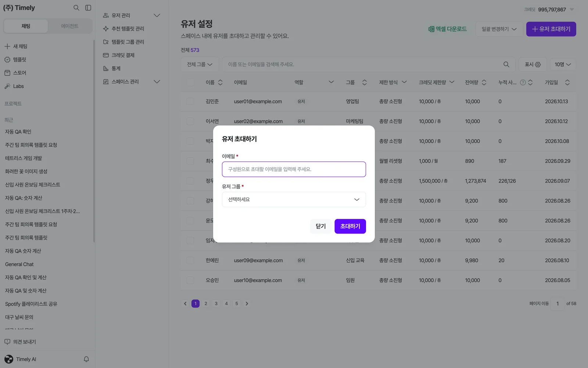This screenshot has height=368, width=588.
Task: Expand 스페이스 관리 menu chevron
Action: (157, 82)
